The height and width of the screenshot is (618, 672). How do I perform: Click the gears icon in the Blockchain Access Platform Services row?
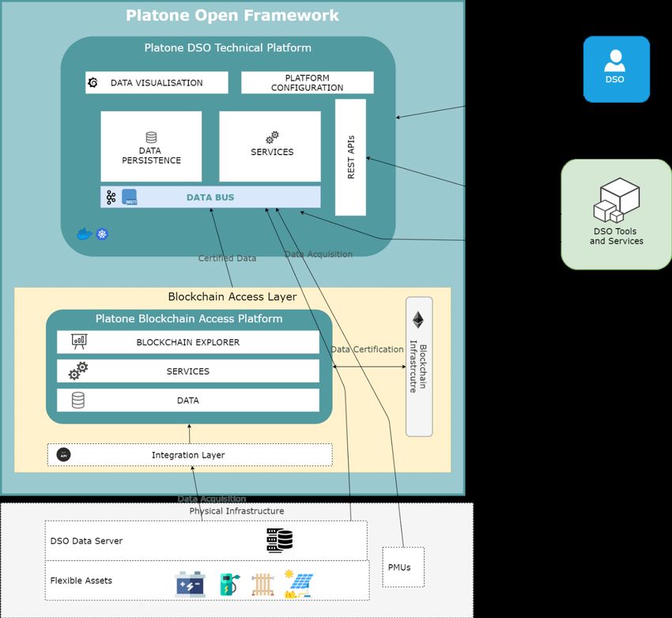pos(78,371)
